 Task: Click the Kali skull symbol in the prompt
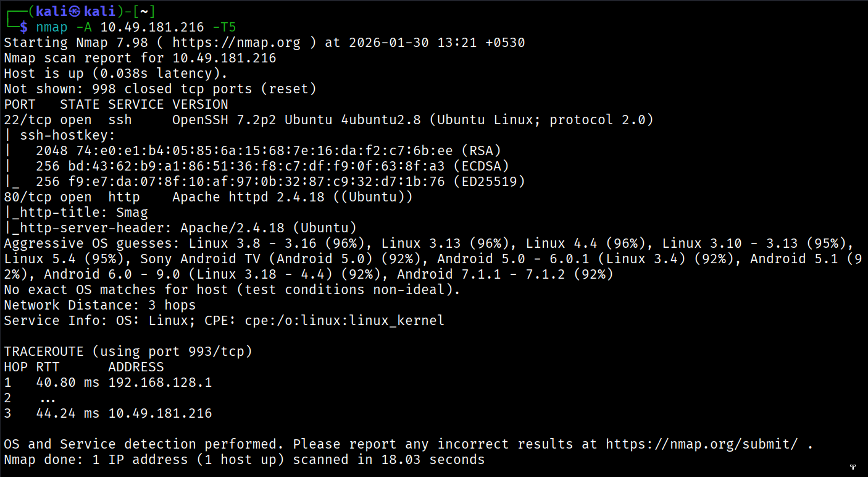(73, 11)
